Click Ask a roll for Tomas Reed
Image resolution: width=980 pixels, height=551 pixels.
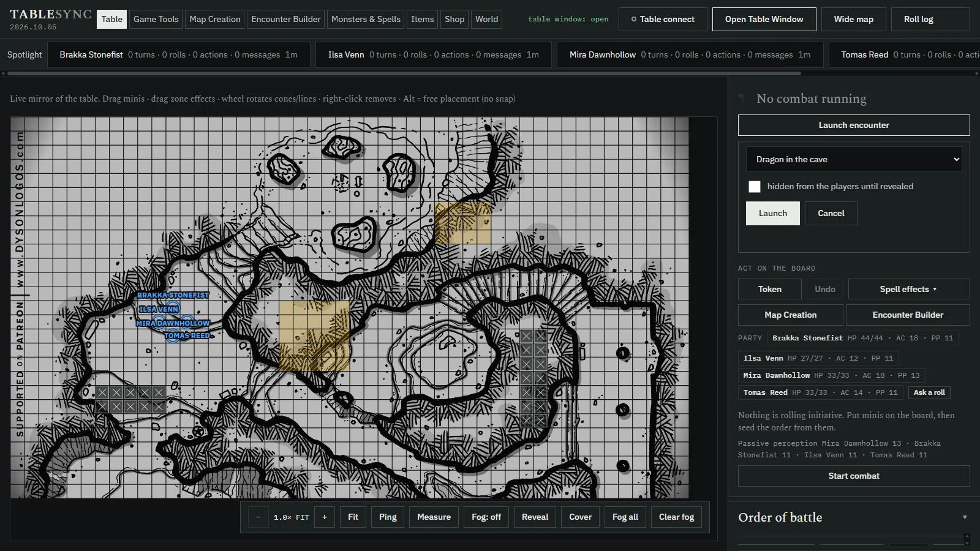point(929,392)
